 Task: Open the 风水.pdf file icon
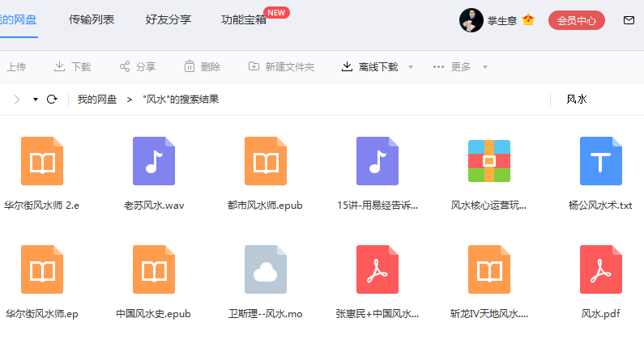601,269
